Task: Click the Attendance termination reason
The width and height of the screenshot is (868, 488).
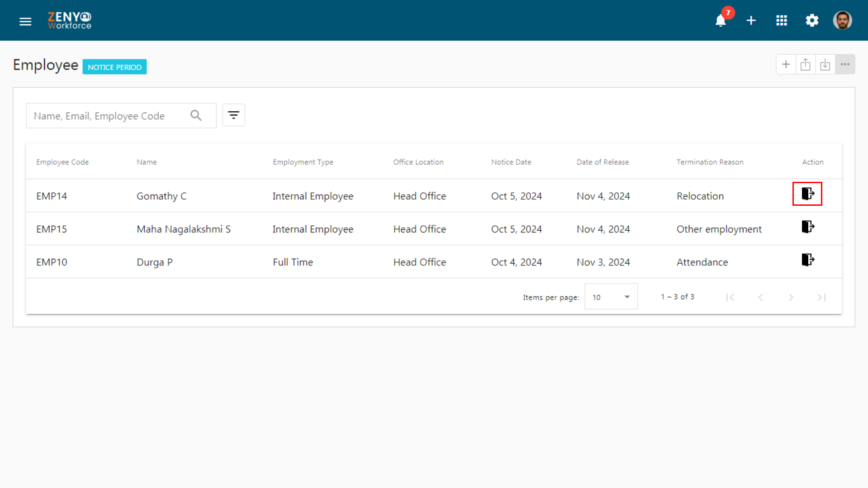Action: [702, 262]
